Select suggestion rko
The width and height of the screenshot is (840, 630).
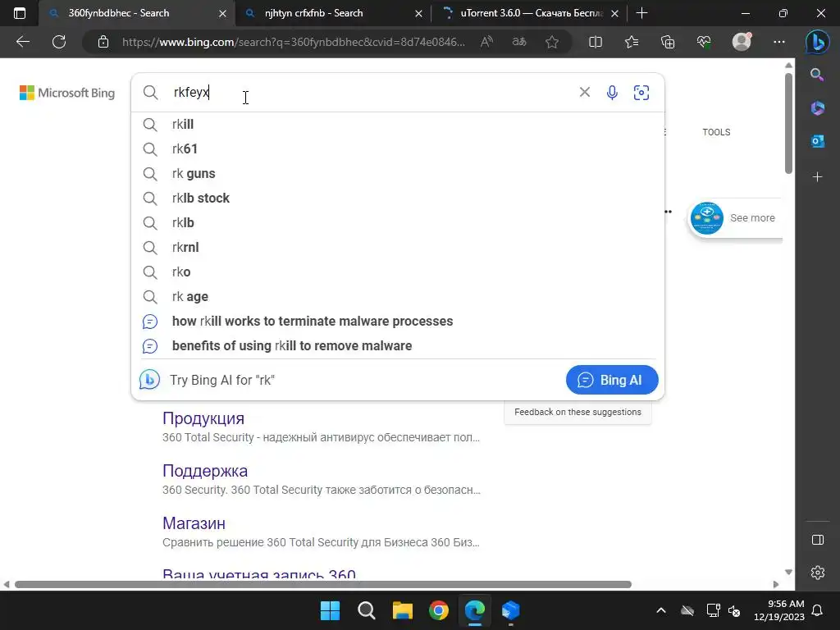[x=398, y=272]
